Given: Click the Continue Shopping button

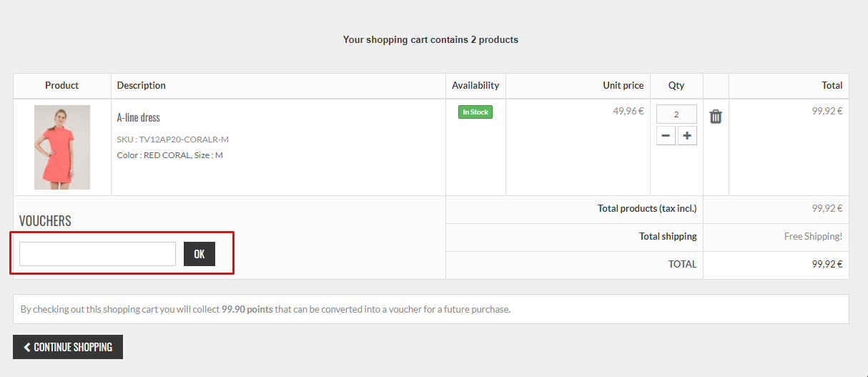Looking at the screenshot, I should (68, 347).
